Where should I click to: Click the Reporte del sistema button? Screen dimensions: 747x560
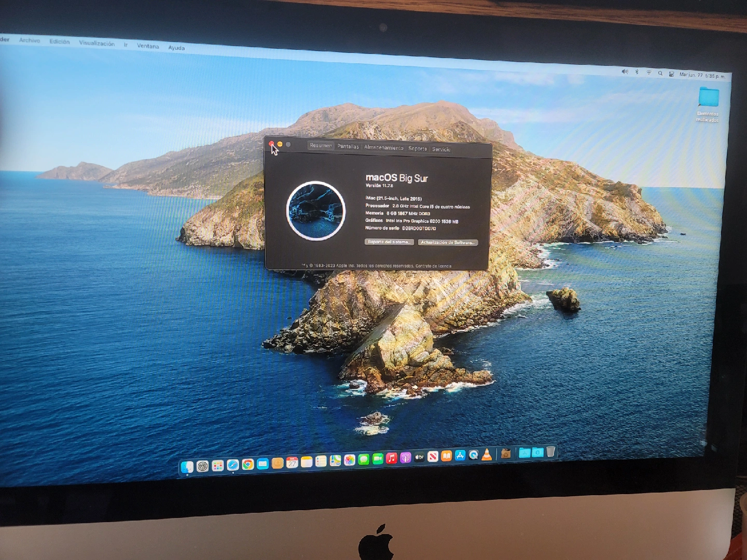point(389,242)
